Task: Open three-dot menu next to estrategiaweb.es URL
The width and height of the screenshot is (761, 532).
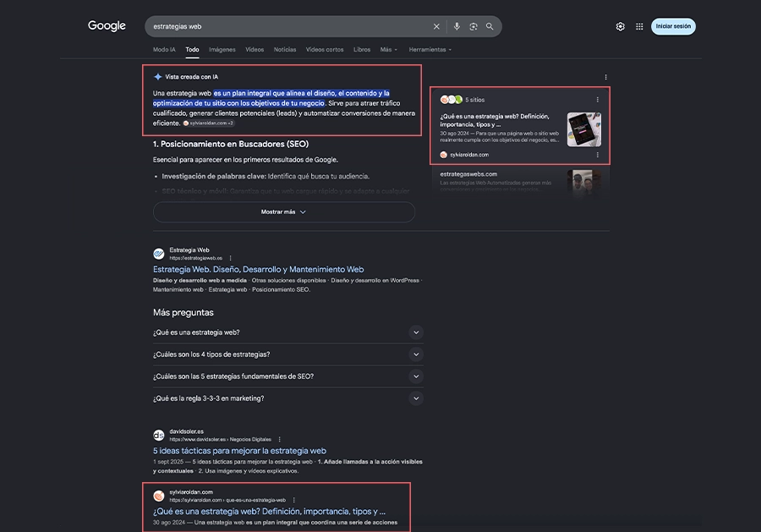Action: [231, 258]
